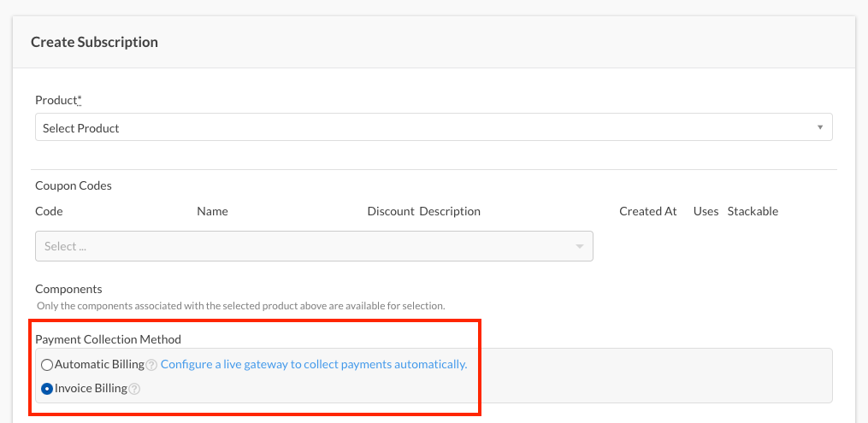Choose the Invoice Billing radio option
868x423 pixels.
(x=47, y=389)
